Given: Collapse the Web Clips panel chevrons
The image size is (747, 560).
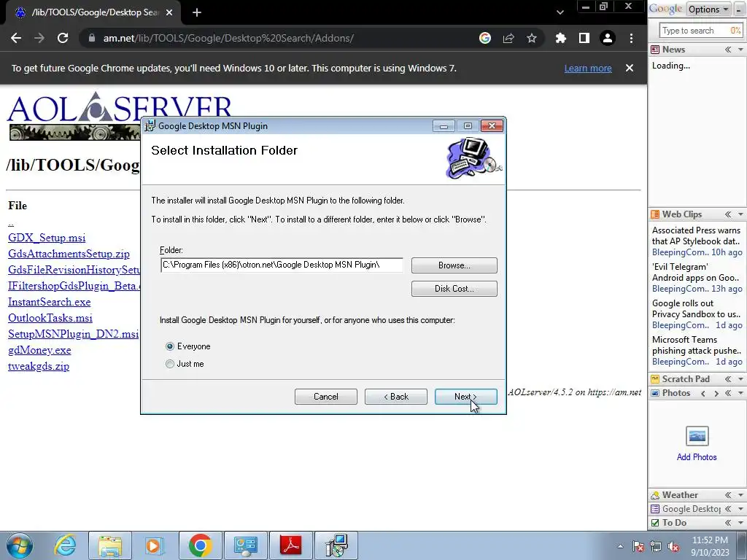Looking at the screenshot, I should click(x=729, y=214).
